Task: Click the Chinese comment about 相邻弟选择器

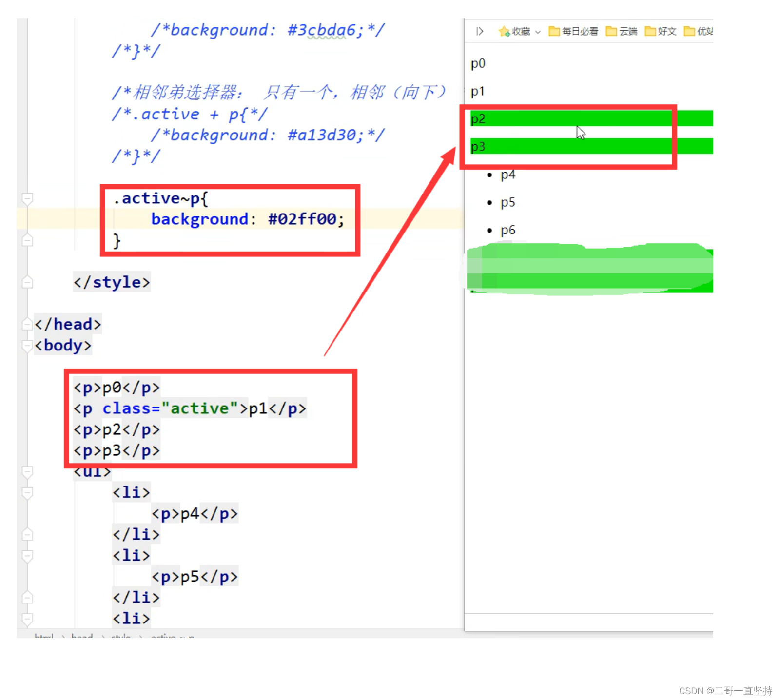Action: pos(279,92)
